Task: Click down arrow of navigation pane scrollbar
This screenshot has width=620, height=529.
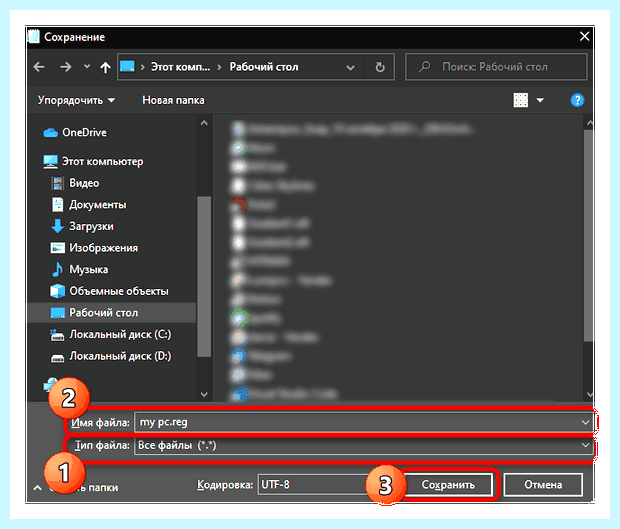Action: click(x=204, y=394)
